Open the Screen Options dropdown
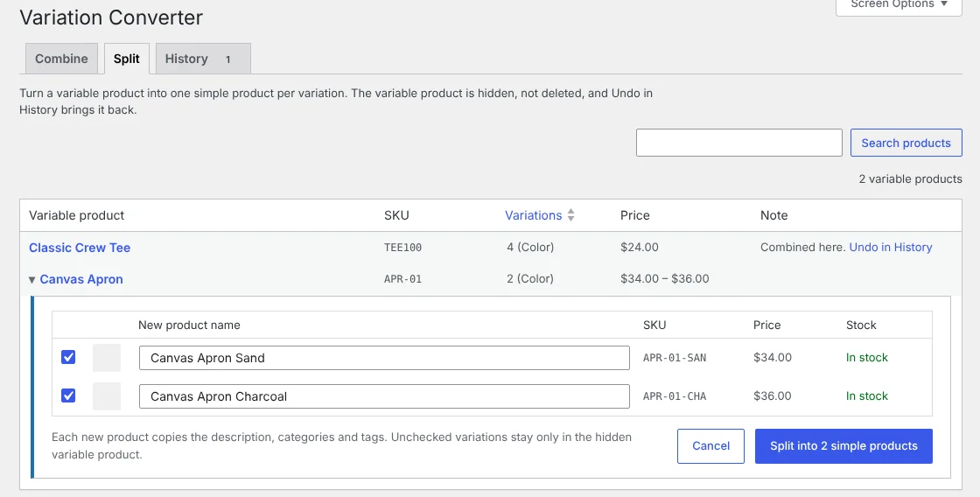Image resolution: width=980 pixels, height=497 pixels. click(899, 5)
